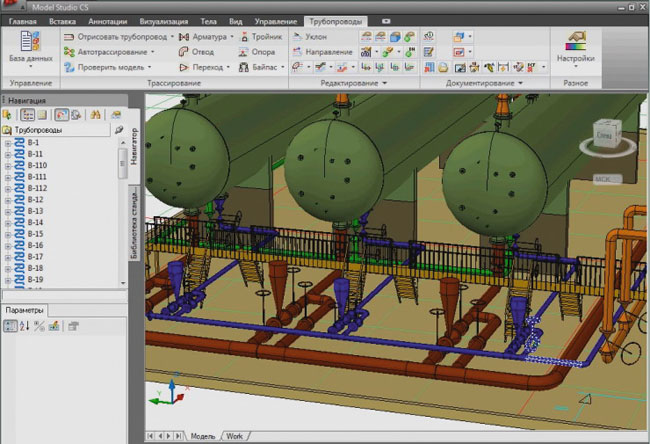Open the Управление ribbon tab
Viewport: 650px width, 444px height.
coord(275,21)
